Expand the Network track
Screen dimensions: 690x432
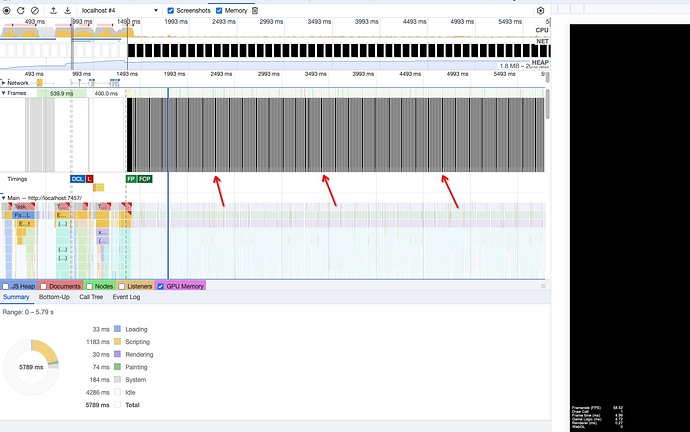pyautogui.click(x=4, y=83)
